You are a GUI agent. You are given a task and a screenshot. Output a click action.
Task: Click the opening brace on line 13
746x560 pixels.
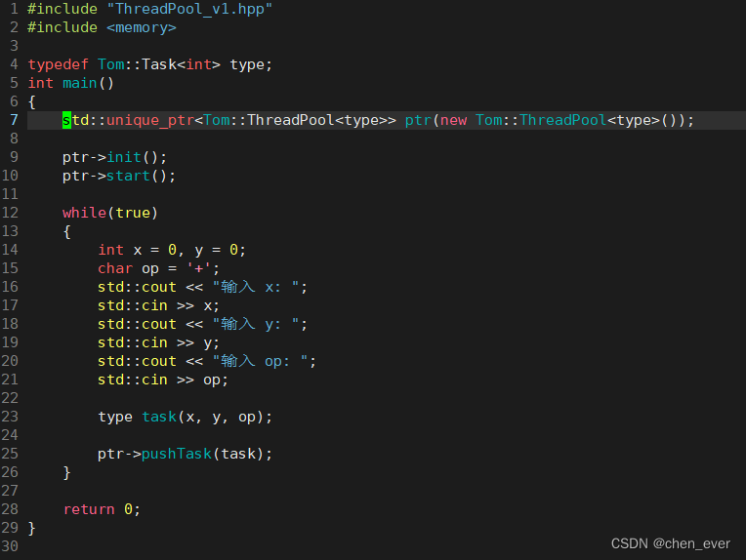[x=67, y=231]
